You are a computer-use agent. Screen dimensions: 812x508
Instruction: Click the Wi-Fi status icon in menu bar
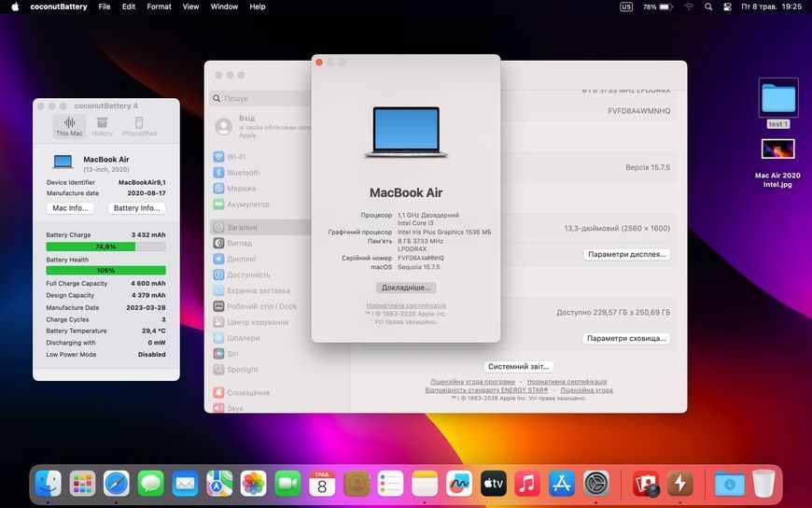point(689,7)
